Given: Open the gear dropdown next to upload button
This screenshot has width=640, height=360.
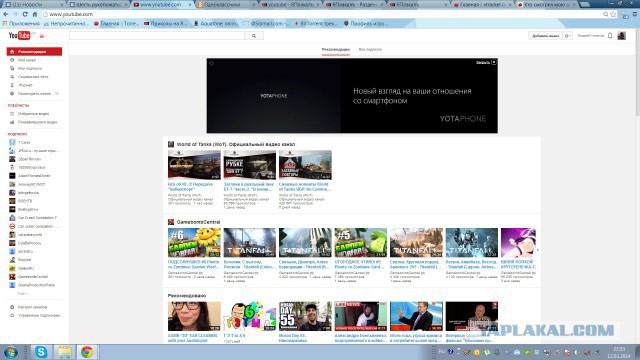Looking at the screenshot, I should click(x=567, y=36).
